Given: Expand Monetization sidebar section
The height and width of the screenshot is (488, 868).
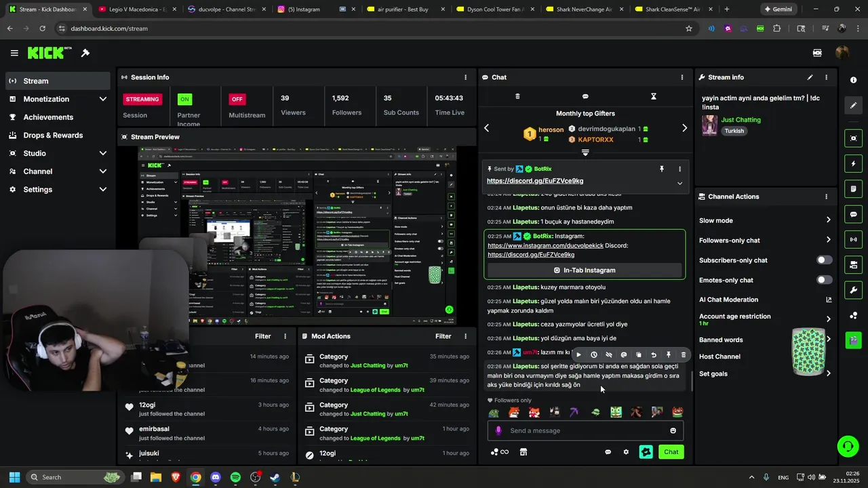Looking at the screenshot, I should pos(103,99).
